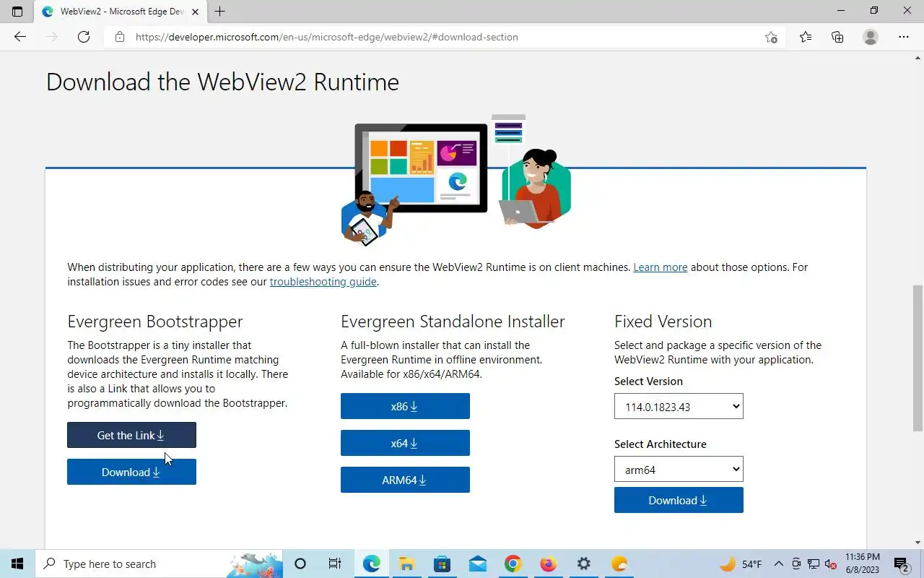The height and width of the screenshot is (578, 924).
Task: Open the weather widget showing 54°F
Action: 741,564
